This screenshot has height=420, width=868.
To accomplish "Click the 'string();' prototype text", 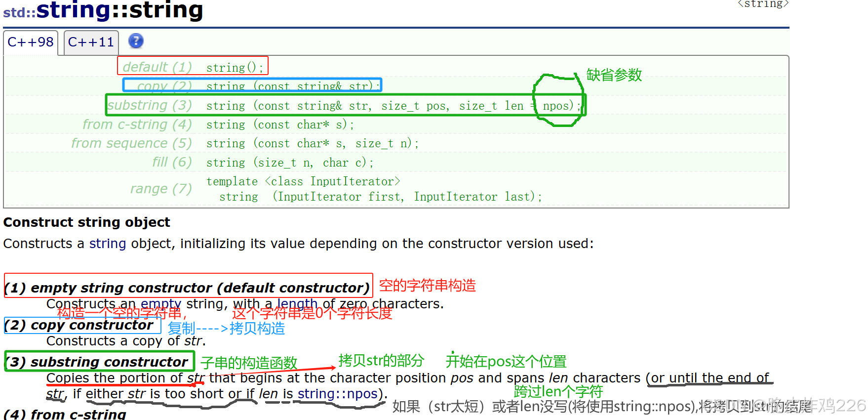I will click(x=235, y=67).
